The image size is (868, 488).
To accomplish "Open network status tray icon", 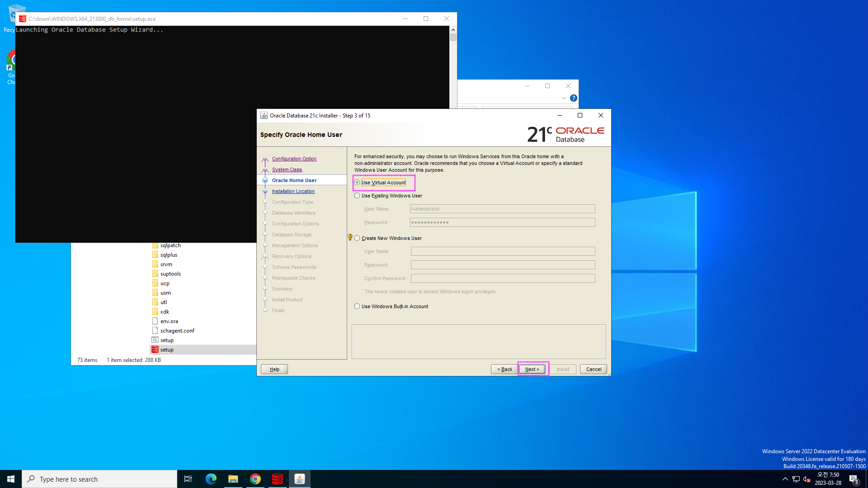I will 796,479.
